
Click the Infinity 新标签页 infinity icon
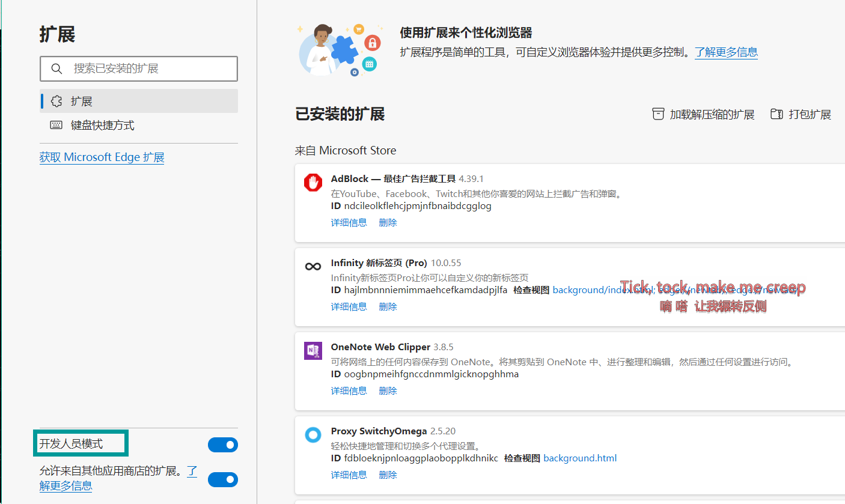click(313, 266)
